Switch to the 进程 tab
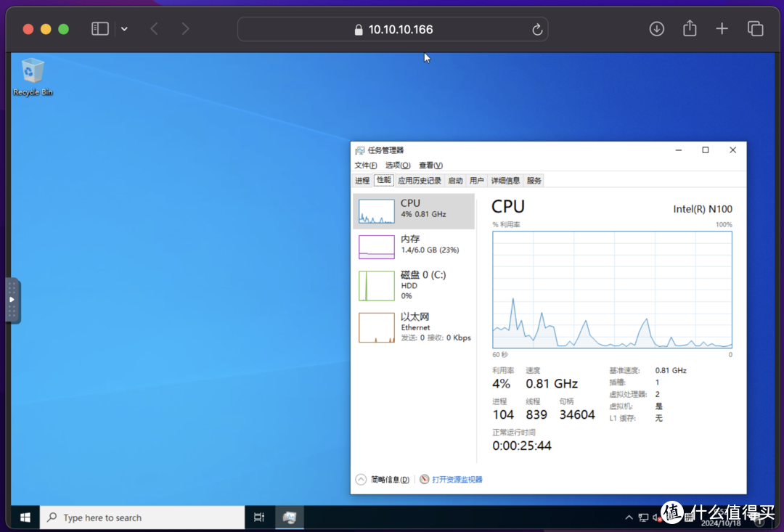 click(362, 181)
